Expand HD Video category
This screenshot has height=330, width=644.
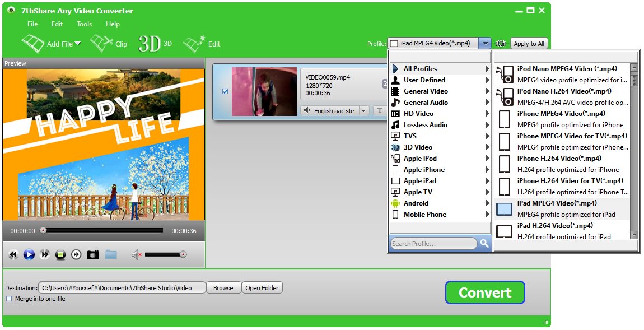[440, 113]
